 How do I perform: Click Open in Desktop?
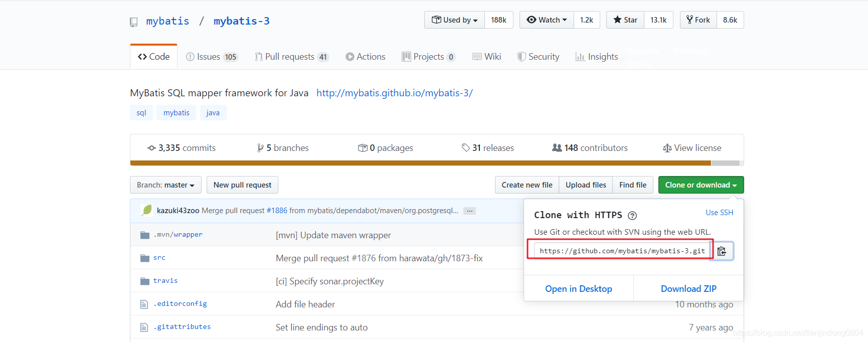[579, 289]
